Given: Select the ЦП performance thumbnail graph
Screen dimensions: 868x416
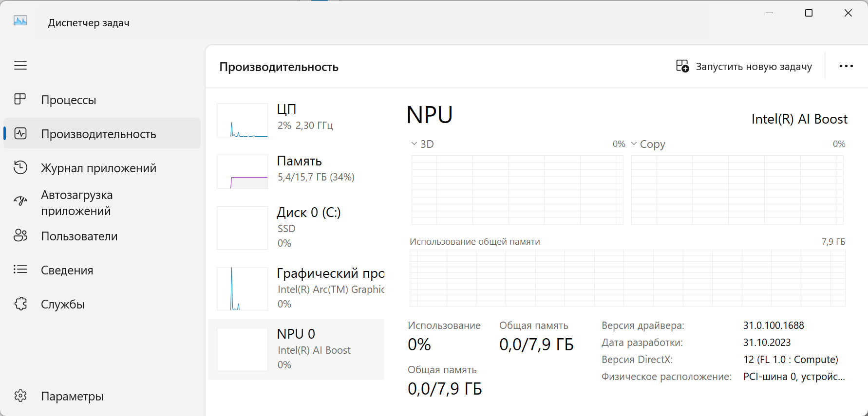Looking at the screenshot, I should (242, 120).
